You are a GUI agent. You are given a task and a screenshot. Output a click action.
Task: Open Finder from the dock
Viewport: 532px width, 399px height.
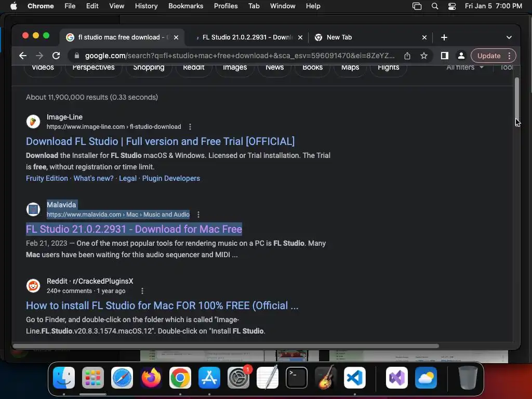(64, 378)
